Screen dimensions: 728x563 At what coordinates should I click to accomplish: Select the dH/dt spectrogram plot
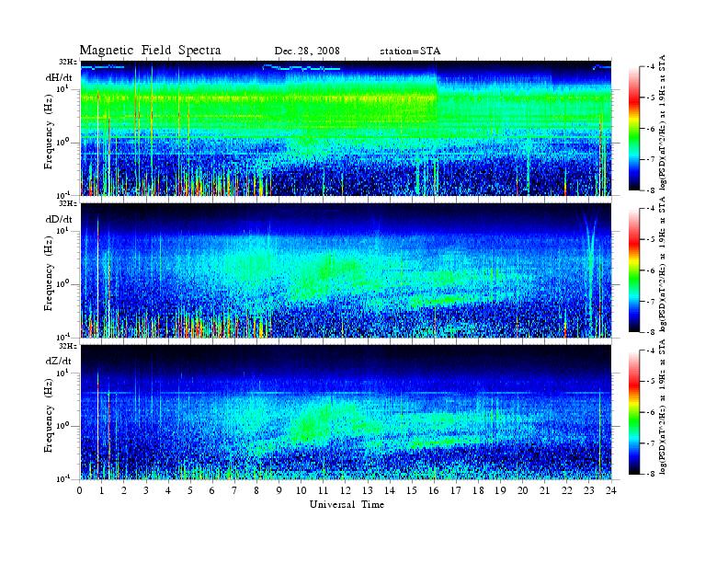point(346,128)
